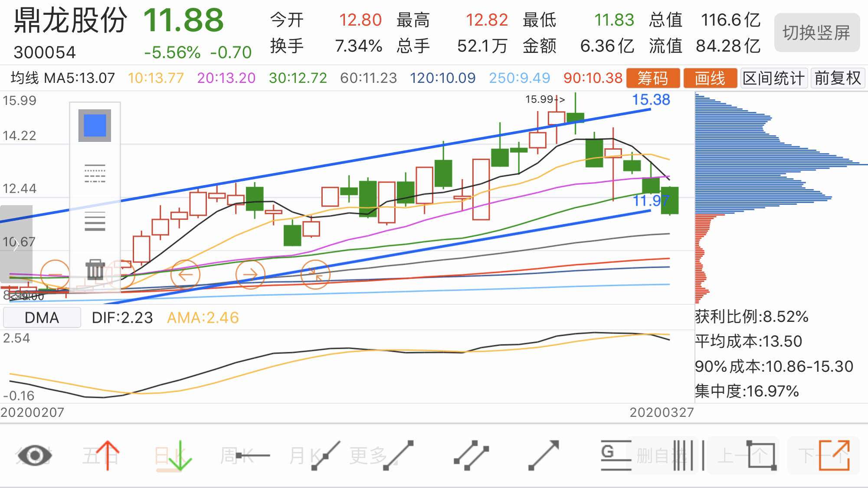868x488 pixels.
Task: Tap the 均线 MA5:13.07 label
Action: click(63, 78)
